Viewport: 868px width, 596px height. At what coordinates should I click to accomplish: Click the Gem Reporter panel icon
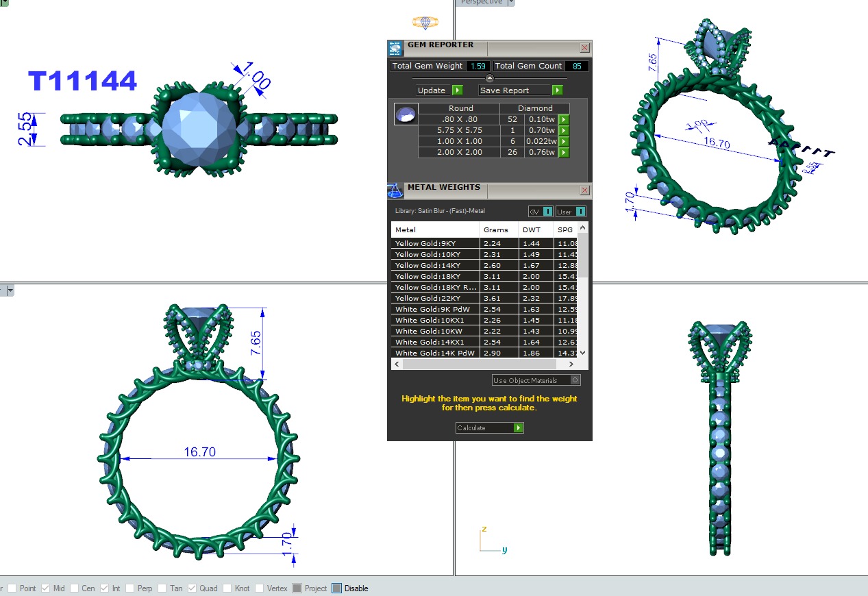395,48
